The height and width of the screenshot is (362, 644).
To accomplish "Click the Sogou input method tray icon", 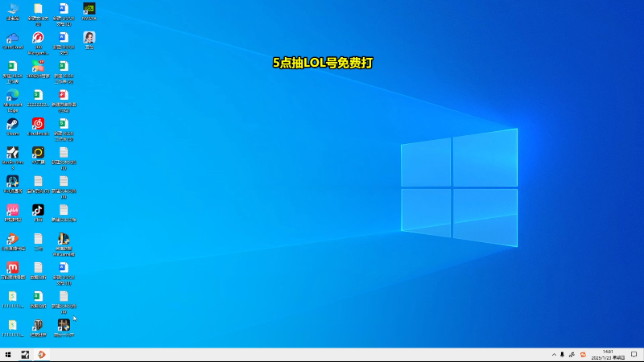I will [583, 355].
